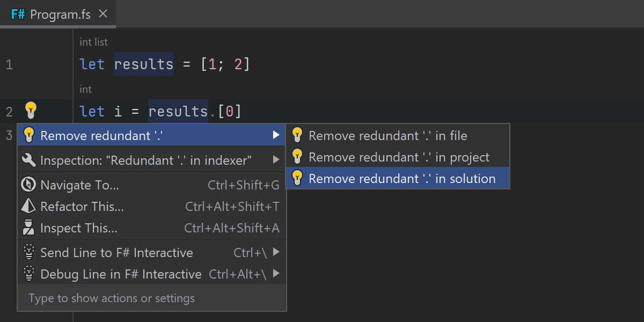Click line number 1 in the gutter
Screen dimensions: 644x322
[9, 65]
